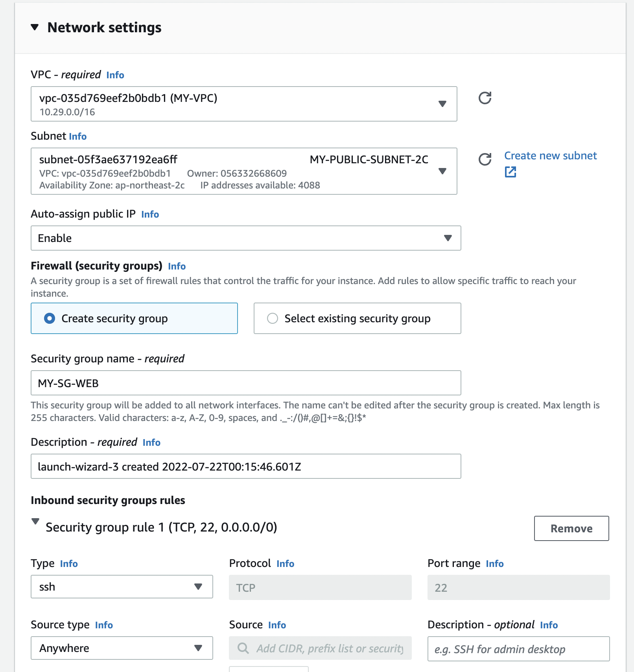634x672 pixels.
Task: Remove security group rule 1
Action: (x=571, y=528)
